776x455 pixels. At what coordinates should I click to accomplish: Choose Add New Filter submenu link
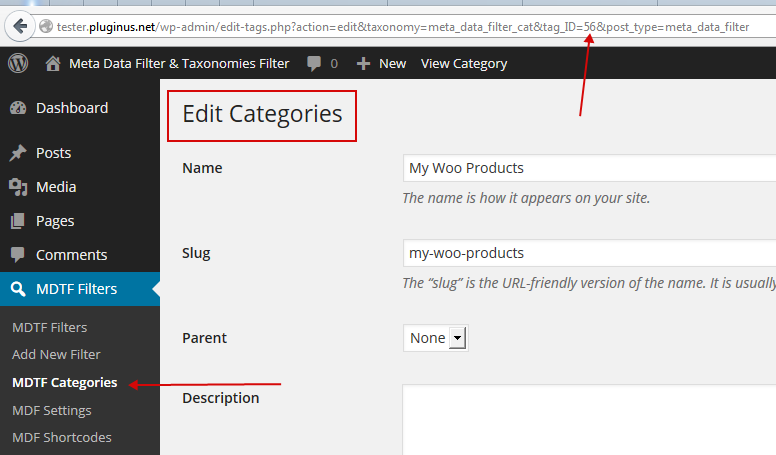coord(56,354)
